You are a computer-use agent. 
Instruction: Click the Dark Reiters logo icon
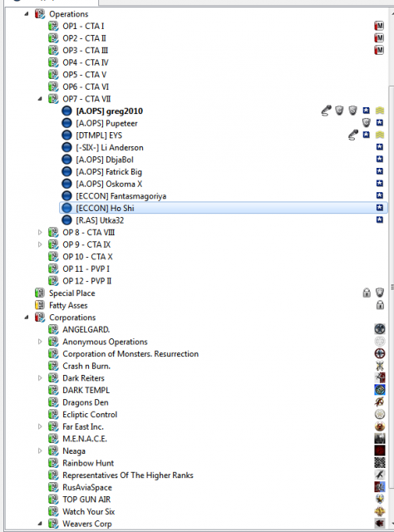point(380,377)
